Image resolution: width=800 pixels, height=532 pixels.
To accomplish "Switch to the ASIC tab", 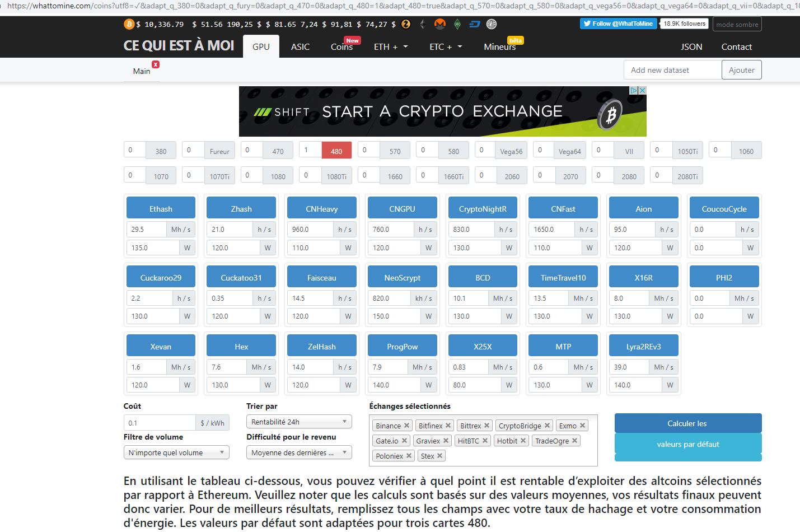I will [x=300, y=47].
